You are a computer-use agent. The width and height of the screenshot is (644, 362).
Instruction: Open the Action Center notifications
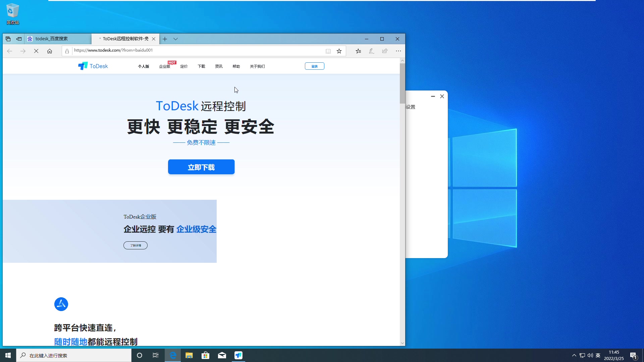coord(634,355)
